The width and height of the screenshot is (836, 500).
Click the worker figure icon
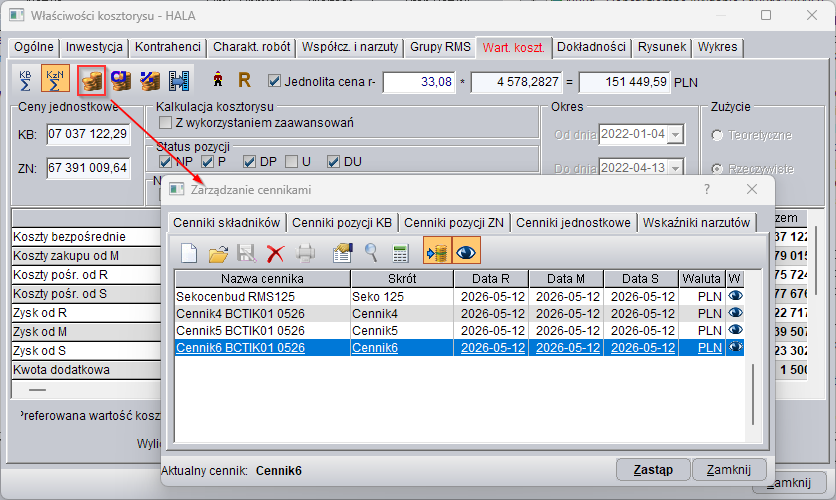(x=218, y=80)
